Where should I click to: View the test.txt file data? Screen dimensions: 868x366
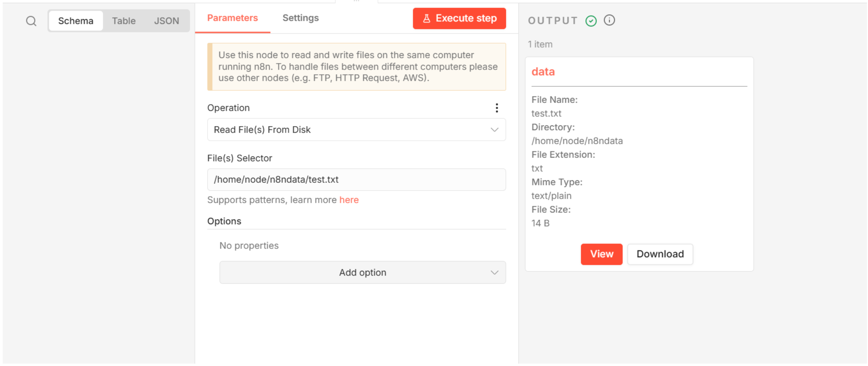601,254
